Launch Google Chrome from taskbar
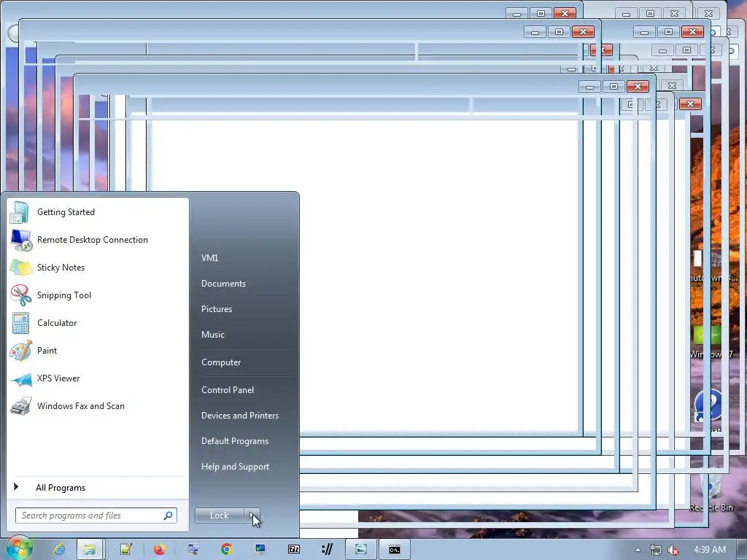This screenshot has width=747, height=560. (227, 550)
